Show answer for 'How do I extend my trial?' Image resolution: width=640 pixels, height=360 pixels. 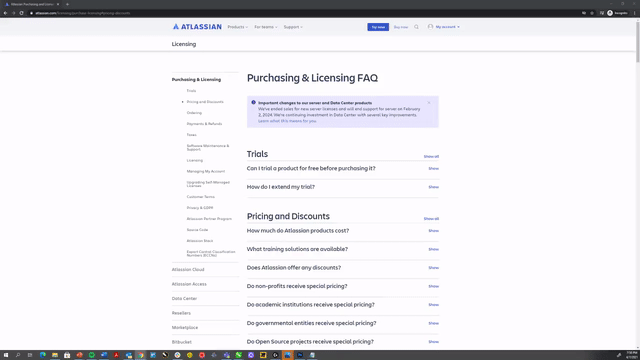(433, 187)
